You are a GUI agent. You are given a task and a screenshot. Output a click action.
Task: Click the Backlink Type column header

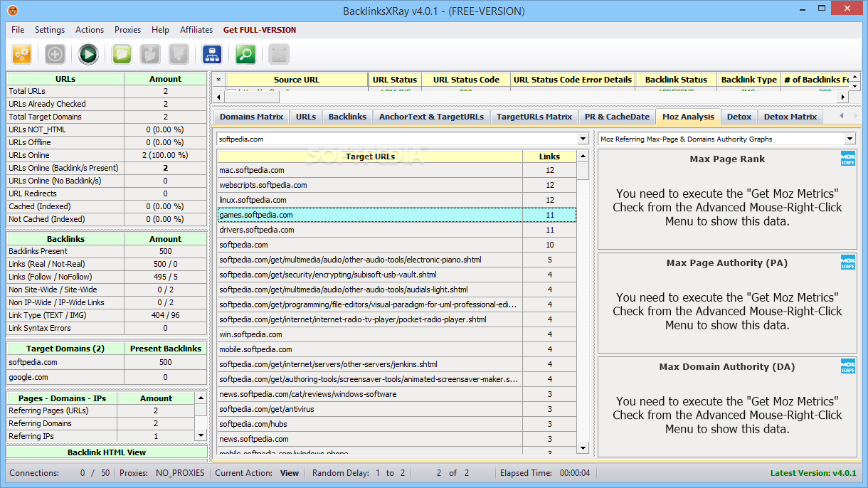748,80
